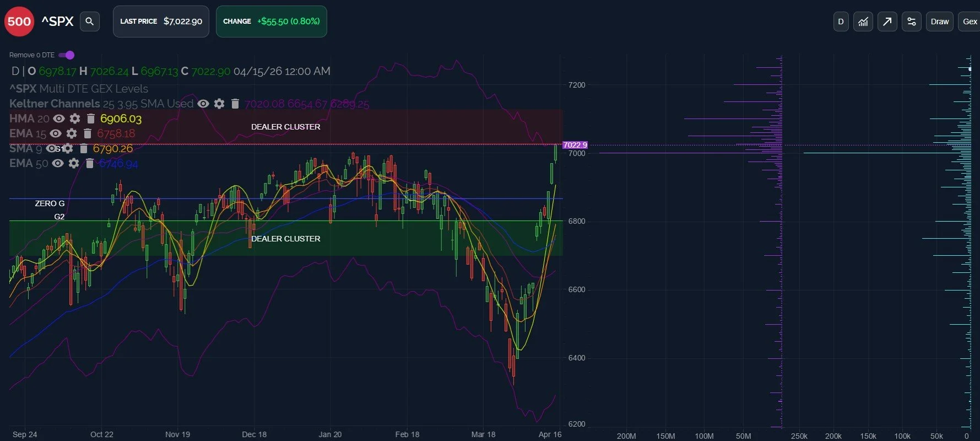Screen dimensions: 980x441
Task: Hide the EMA 15 line
Action: coord(56,133)
